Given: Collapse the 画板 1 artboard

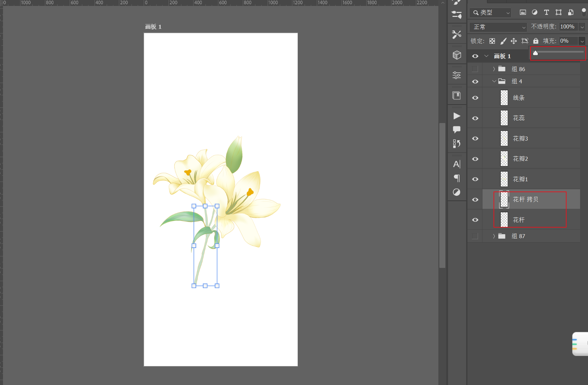Looking at the screenshot, I should pos(486,56).
